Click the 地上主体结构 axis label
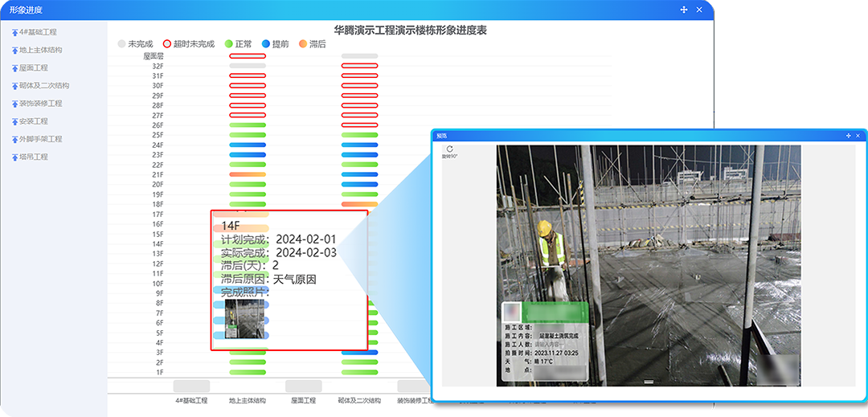 pos(248,400)
